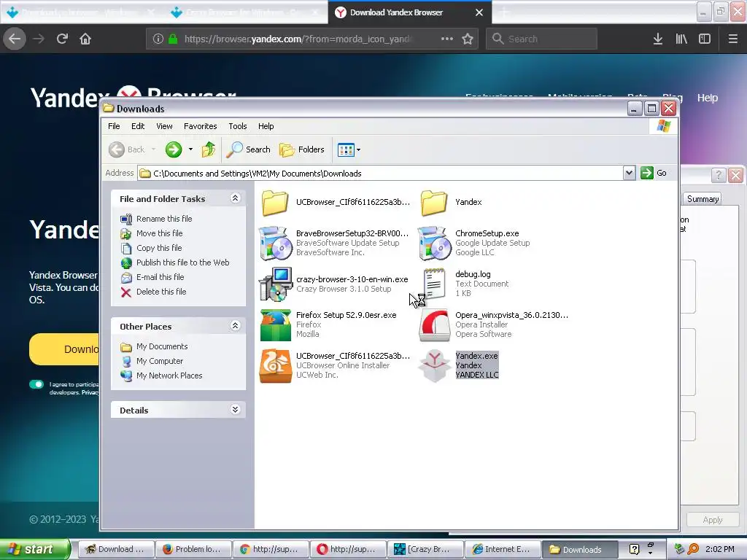Open the File menu
747x560 pixels.
pos(114,126)
